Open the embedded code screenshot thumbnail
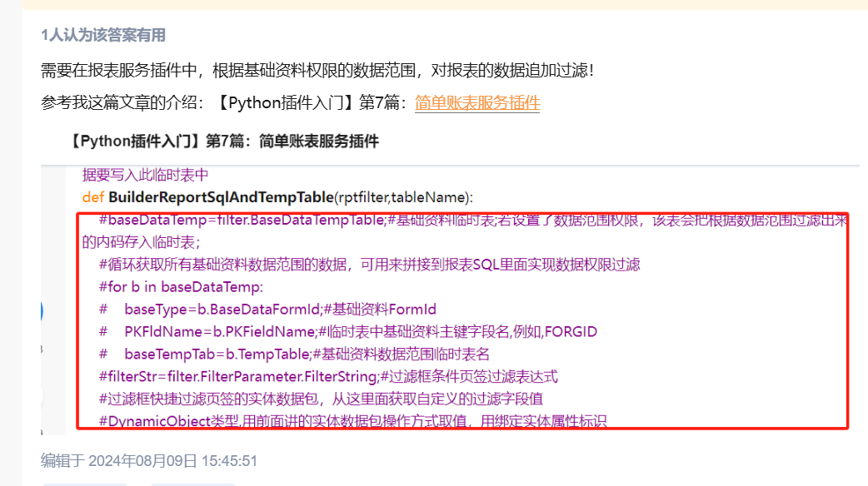The width and height of the screenshot is (868, 486). click(450, 300)
